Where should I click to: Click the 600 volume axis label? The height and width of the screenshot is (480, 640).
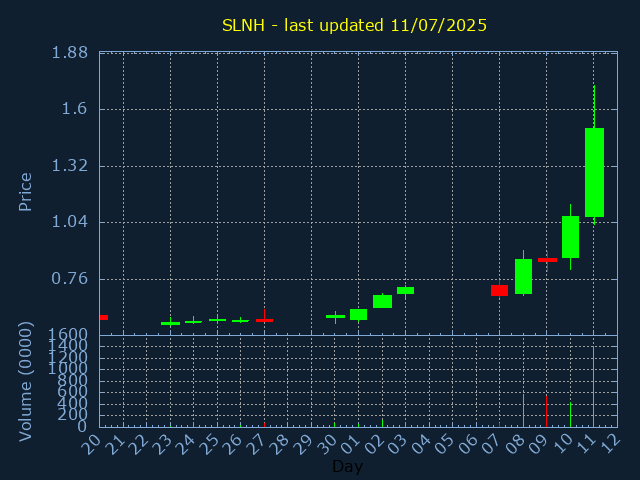coord(72,392)
